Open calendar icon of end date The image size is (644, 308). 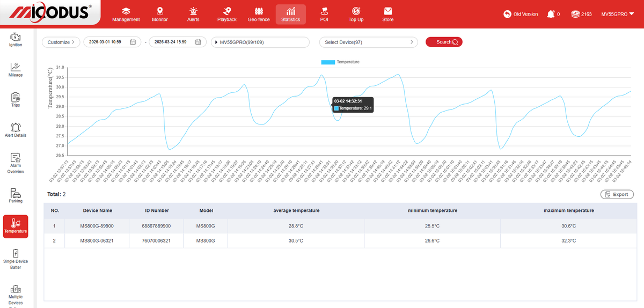(198, 42)
